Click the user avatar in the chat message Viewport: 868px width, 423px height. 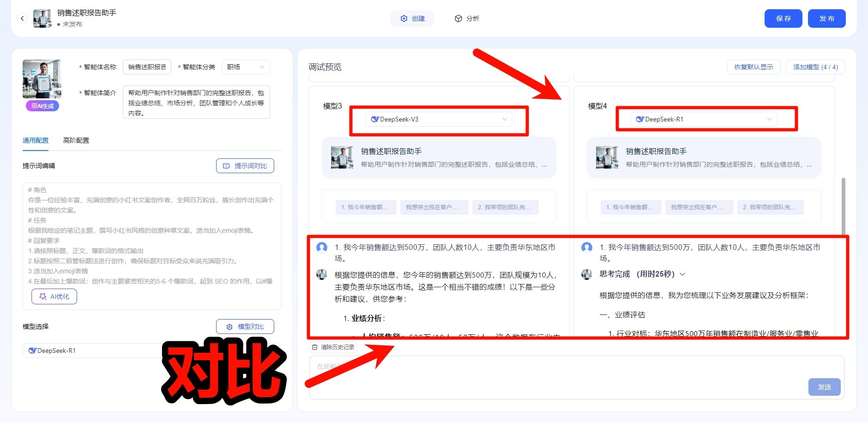click(322, 248)
